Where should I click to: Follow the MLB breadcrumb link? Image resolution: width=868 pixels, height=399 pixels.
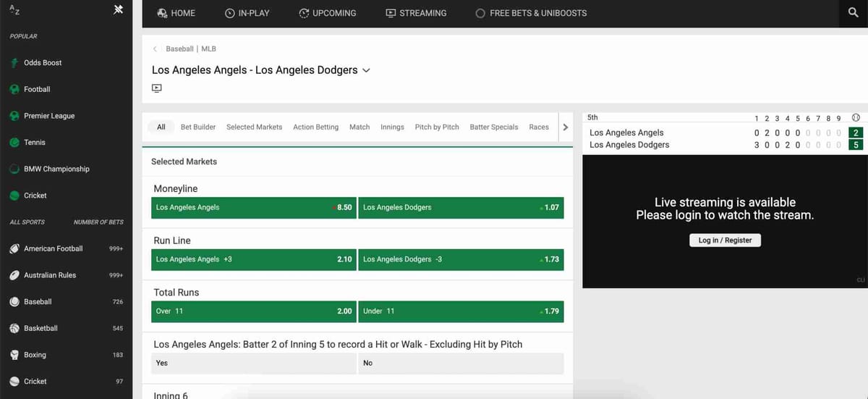click(208, 49)
